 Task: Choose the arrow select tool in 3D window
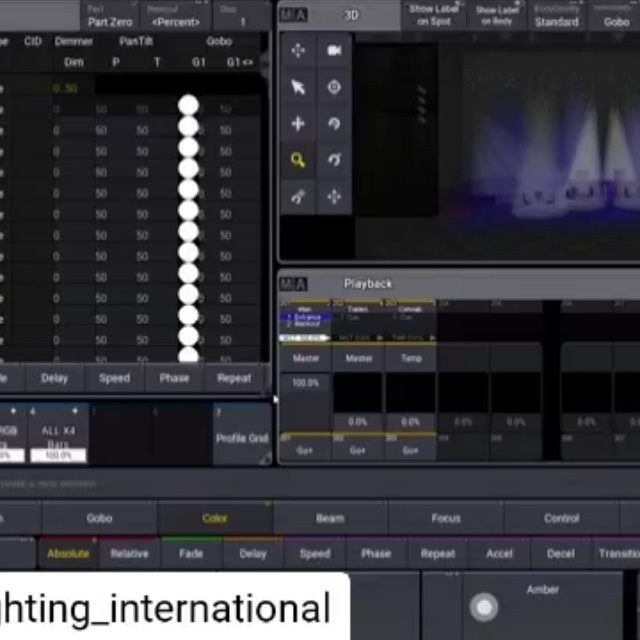coord(298,87)
